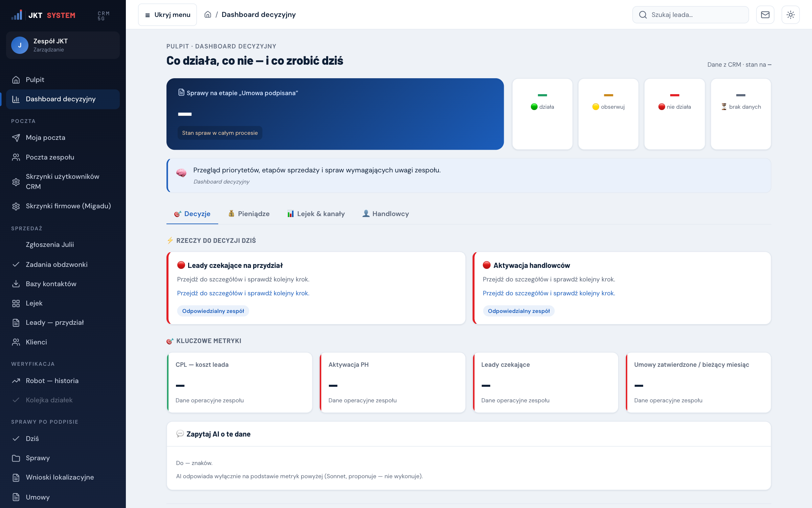Click Odpowiedzialny zespół tag in Aktywacja handlowców card

click(519, 311)
